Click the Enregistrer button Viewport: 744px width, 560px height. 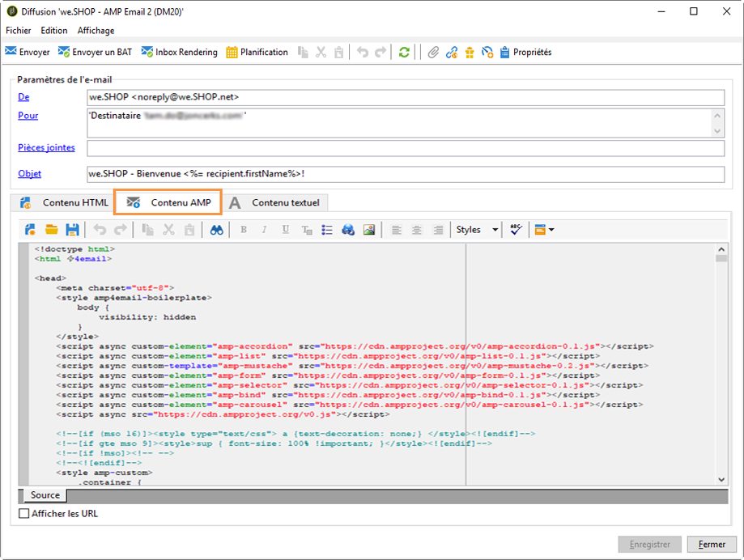(649, 545)
